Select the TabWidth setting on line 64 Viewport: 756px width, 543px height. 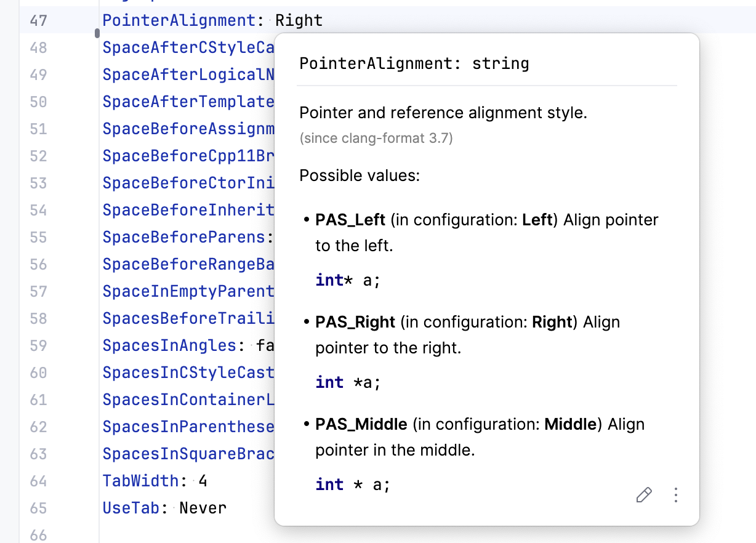(140, 481)
